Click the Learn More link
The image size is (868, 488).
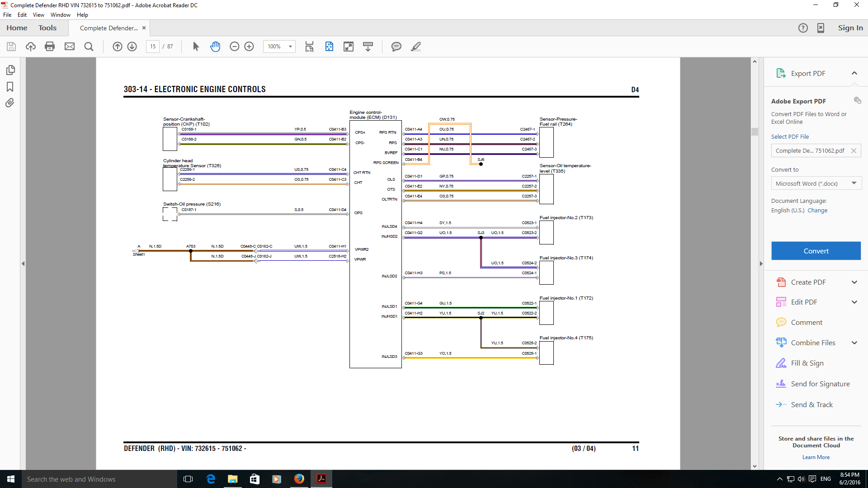pos(816,457)
